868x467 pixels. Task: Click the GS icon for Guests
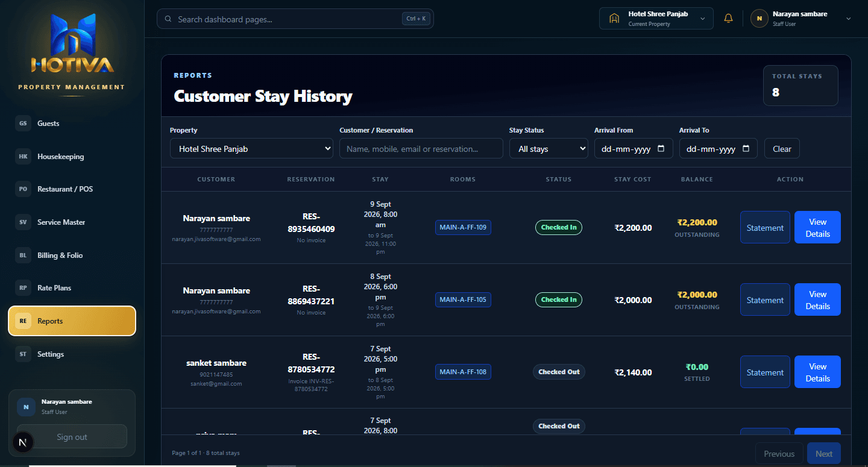(x=23, y=124)
